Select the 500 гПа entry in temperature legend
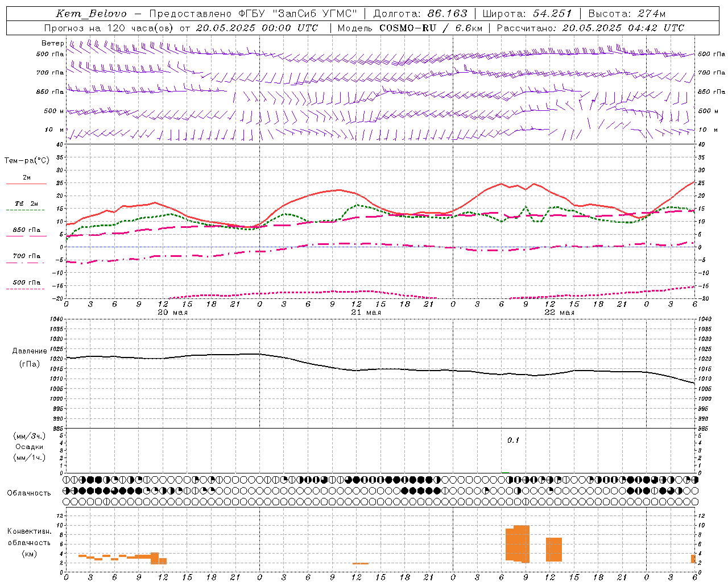 pyautogui.click(x=26, y=282)
